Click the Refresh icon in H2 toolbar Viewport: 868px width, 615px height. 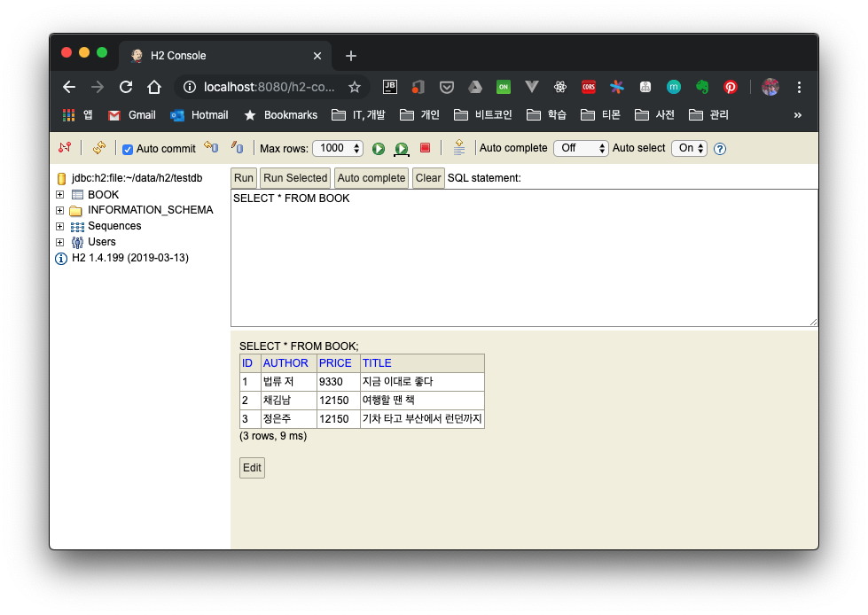click(99, 148)
